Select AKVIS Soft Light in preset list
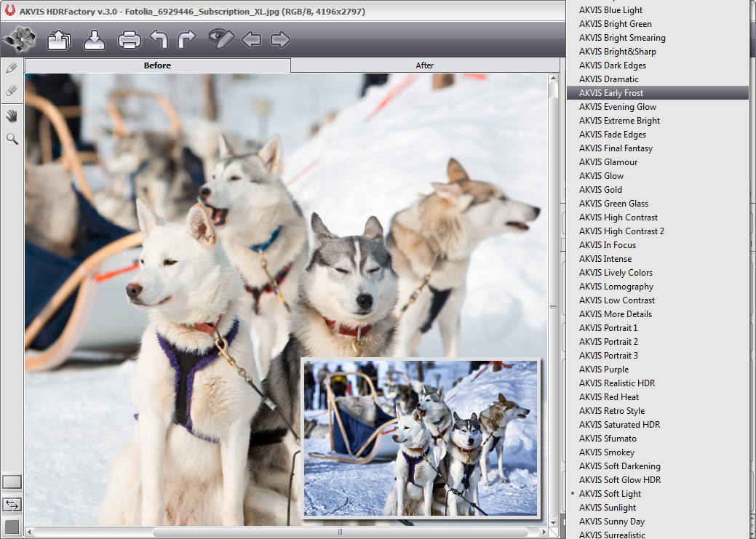The width and height of the screenshot is (756, 539). [x=610, y=494]
